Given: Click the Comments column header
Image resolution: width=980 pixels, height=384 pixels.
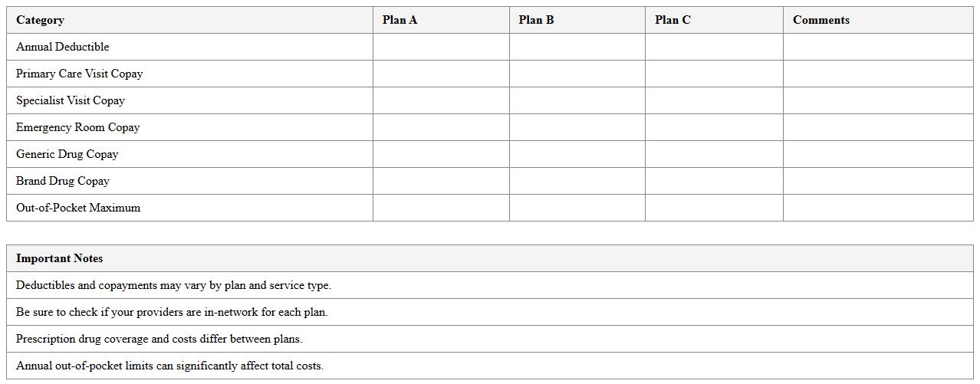Looking at the screenshot, I should click(x=821, y=20).
